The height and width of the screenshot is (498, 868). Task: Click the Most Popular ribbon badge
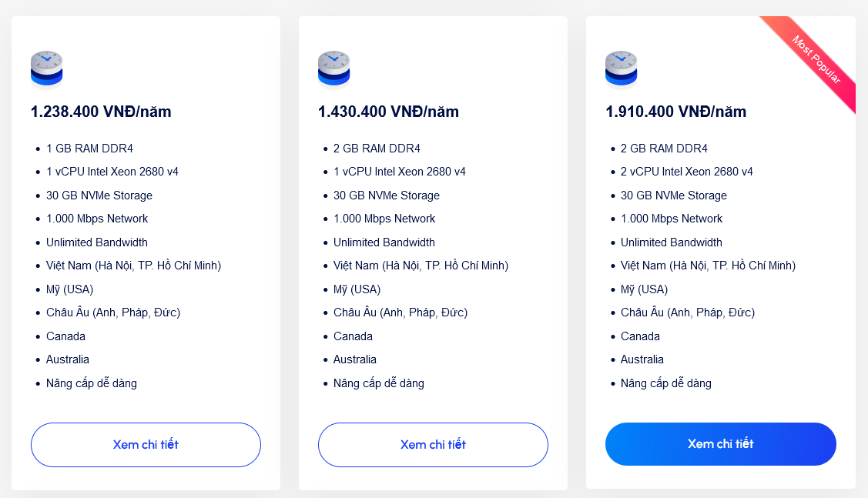(816, 59)
